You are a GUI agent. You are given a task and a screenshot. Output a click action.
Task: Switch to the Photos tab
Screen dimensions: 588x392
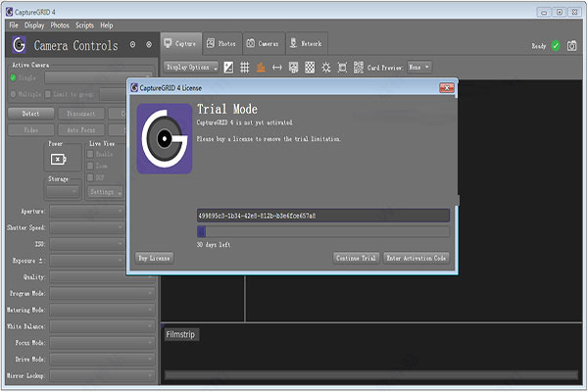222,43
